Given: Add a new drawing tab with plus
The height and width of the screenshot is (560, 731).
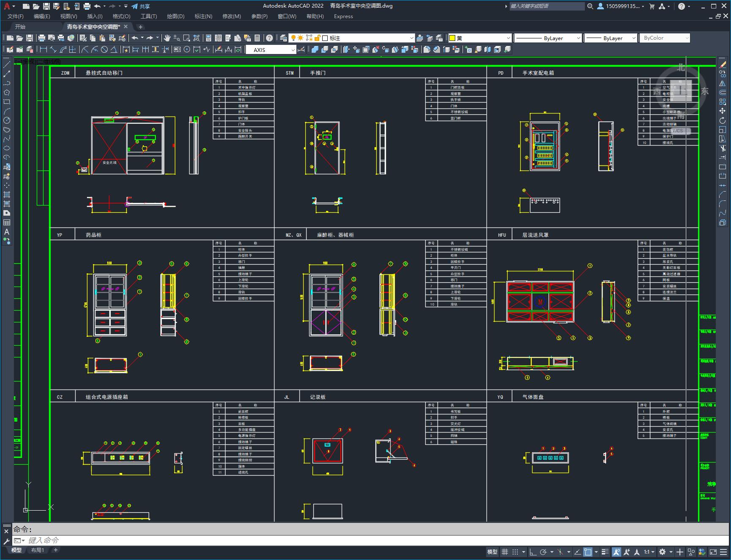Looking at the screenshot, I should [141, 27].
